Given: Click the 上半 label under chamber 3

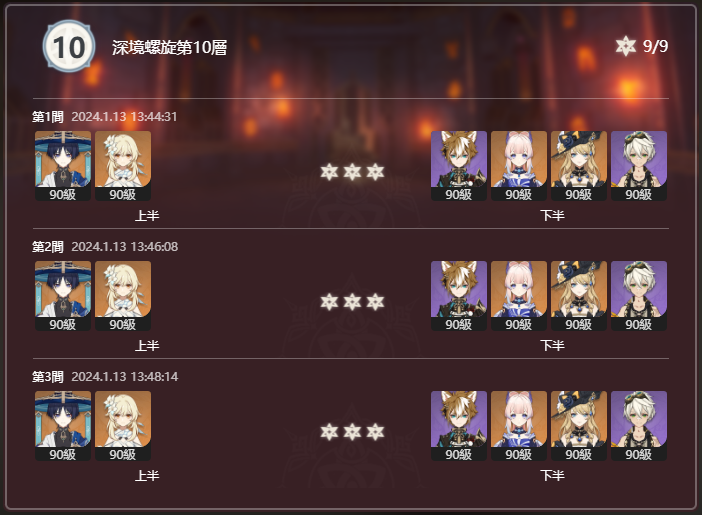Looking at the screenshot, I should [147, 475].
